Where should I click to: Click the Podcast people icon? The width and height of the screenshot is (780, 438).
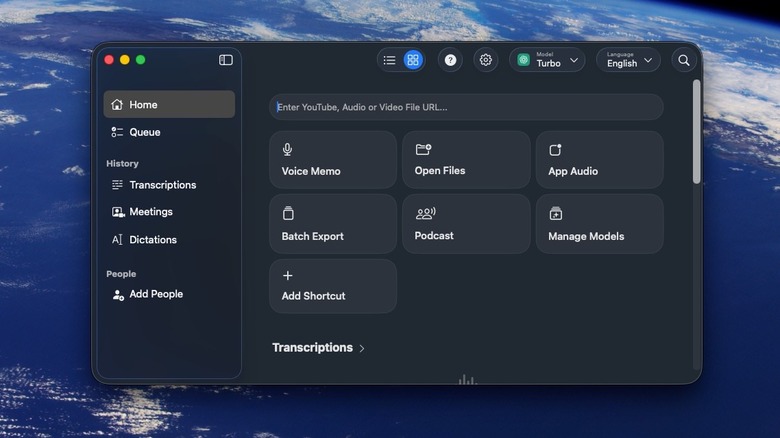(425, 214)
